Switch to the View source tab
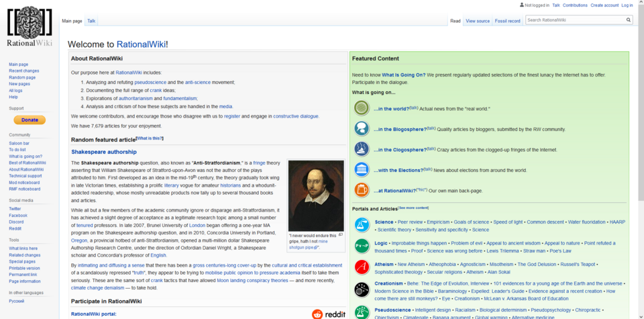Screen dimensions: 644x319 pos(478,21)
